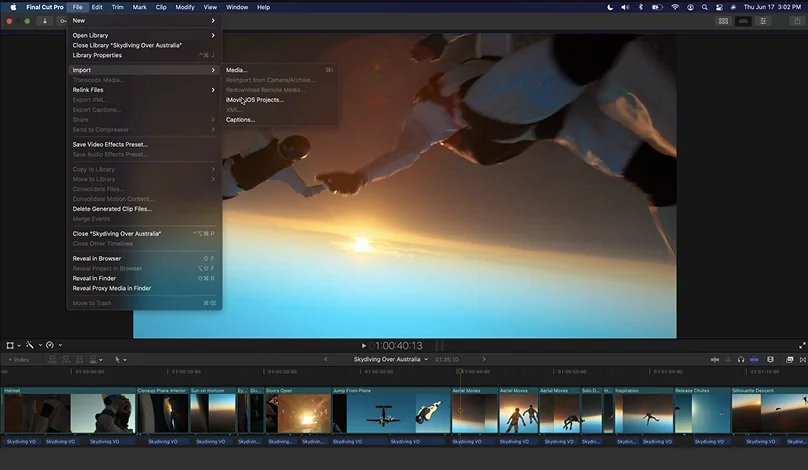Toggle solo with the headphones icon
808x470 pixels.
click(x=741, y=360)
